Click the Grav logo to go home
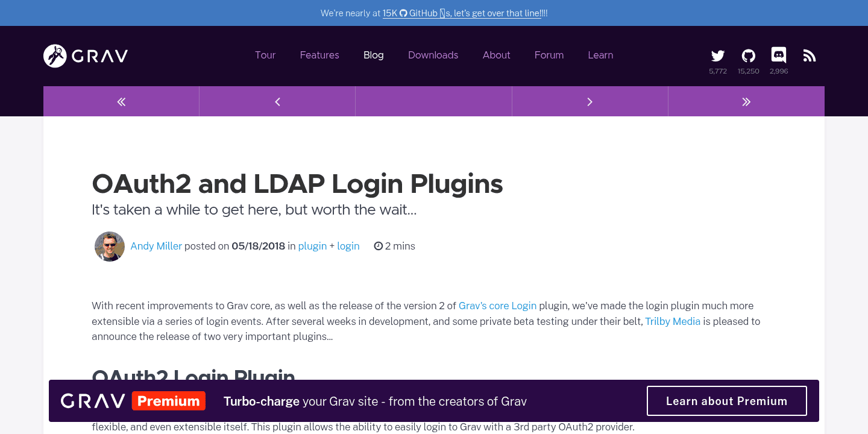Screen dimensions: 868x434 84,55
